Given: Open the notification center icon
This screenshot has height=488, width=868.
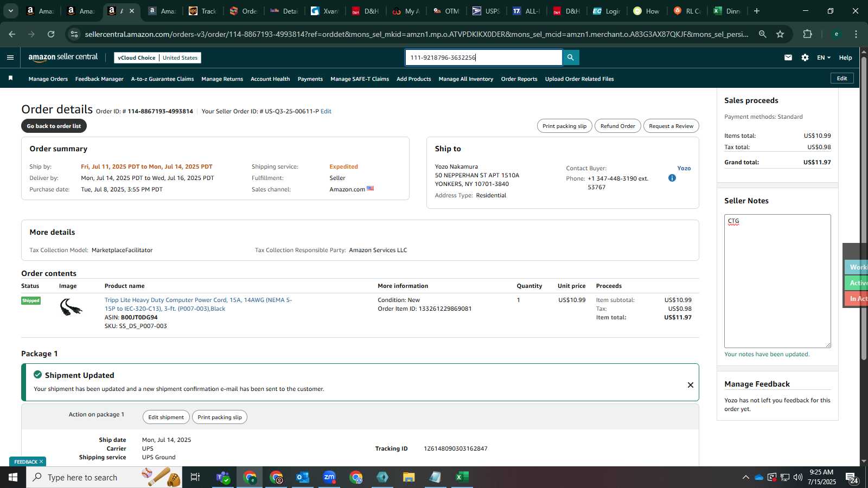Looking at the screenshot, I should (x=851, y=478).
